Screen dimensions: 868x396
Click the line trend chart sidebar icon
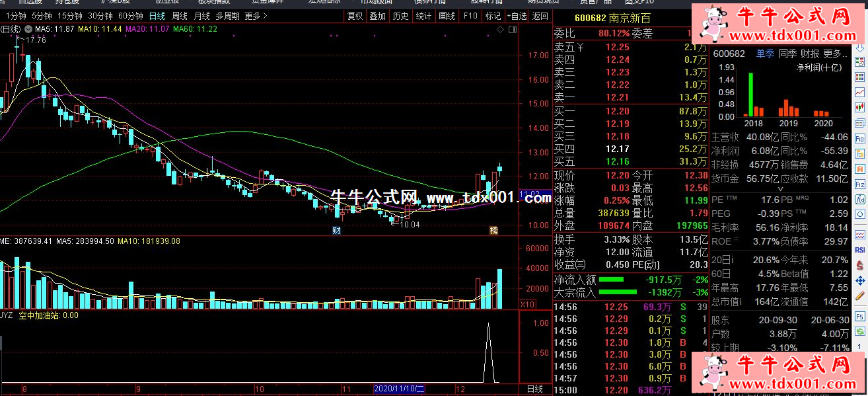click(x=860, y=92)
